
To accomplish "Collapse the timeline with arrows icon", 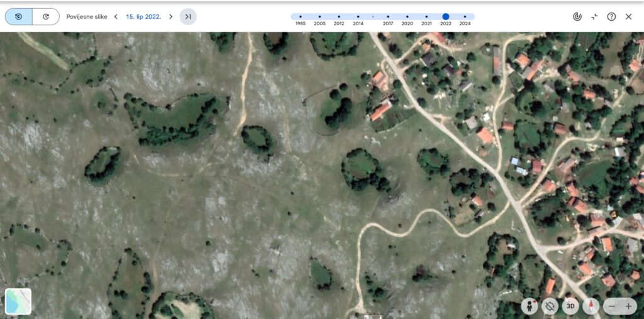I will pyautogui.click(x=594, y=17).
